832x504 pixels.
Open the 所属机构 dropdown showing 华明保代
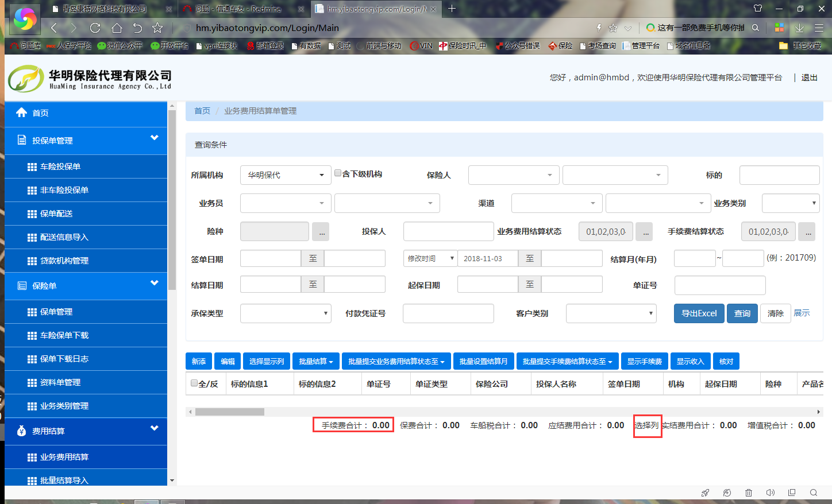(286, 175)
